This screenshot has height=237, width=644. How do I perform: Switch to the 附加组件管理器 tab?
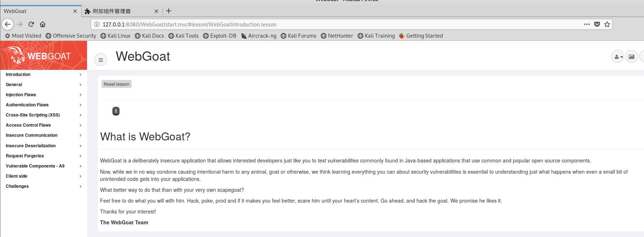122,11
